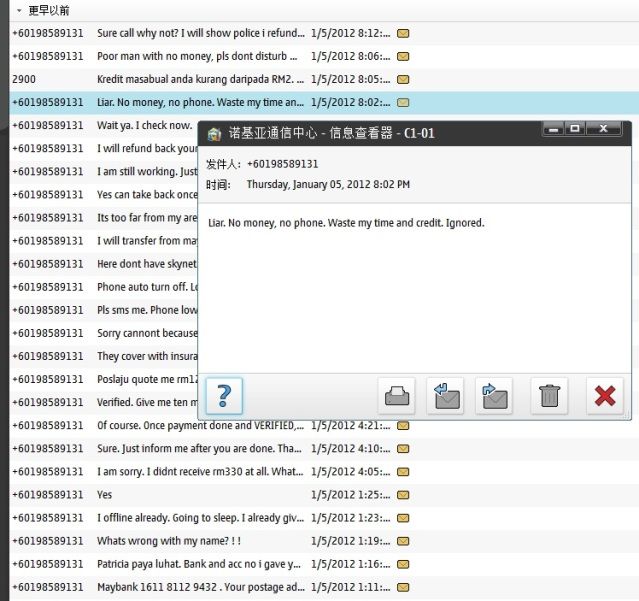Minimize the message viewer window
The height and width of the screenshot is (601, 639).
pyautogui.click(x=553, y=129)
